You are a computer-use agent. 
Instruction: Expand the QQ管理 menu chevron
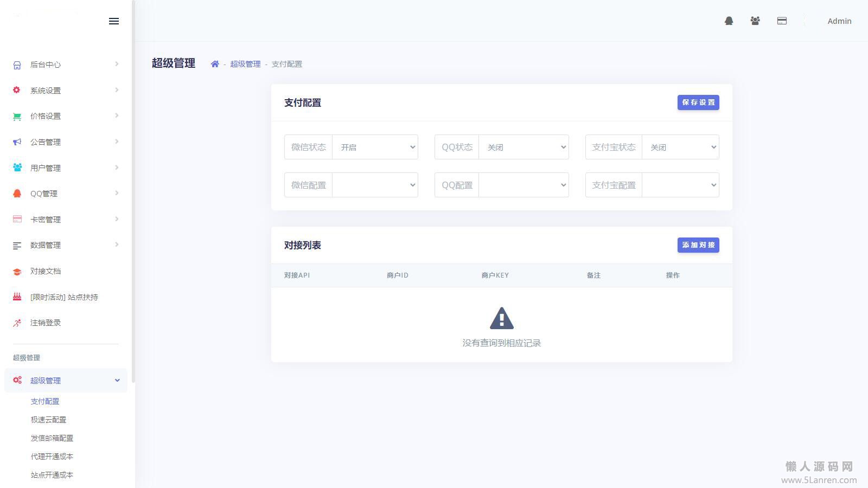117,193
